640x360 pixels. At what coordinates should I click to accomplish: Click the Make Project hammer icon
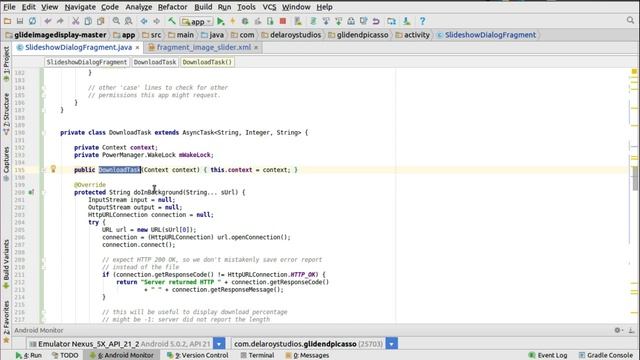172,21
